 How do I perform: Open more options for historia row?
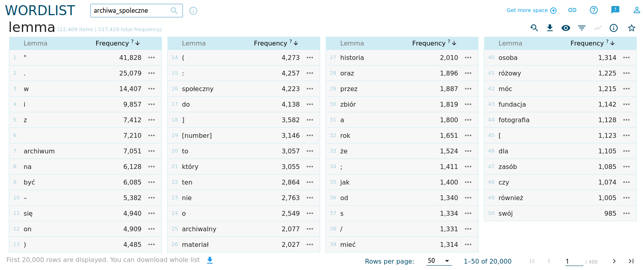tap(468, 58)
